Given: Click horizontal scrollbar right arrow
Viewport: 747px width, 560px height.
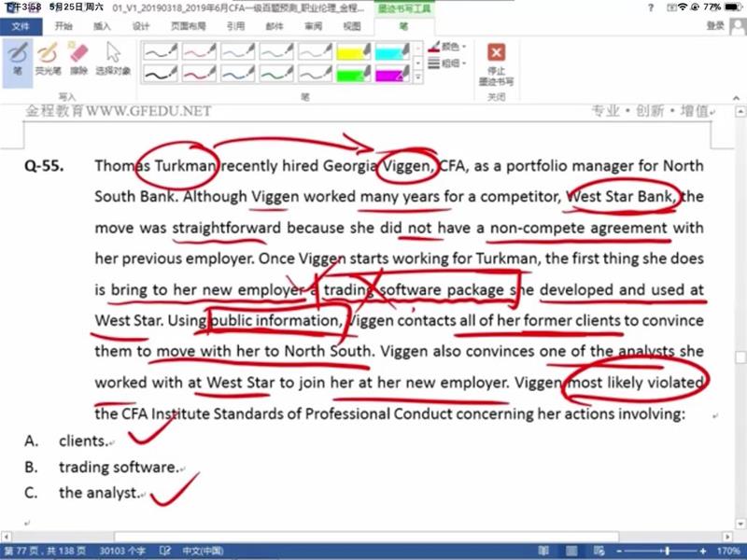Looking at the screenshot, I should coord(727,537).
